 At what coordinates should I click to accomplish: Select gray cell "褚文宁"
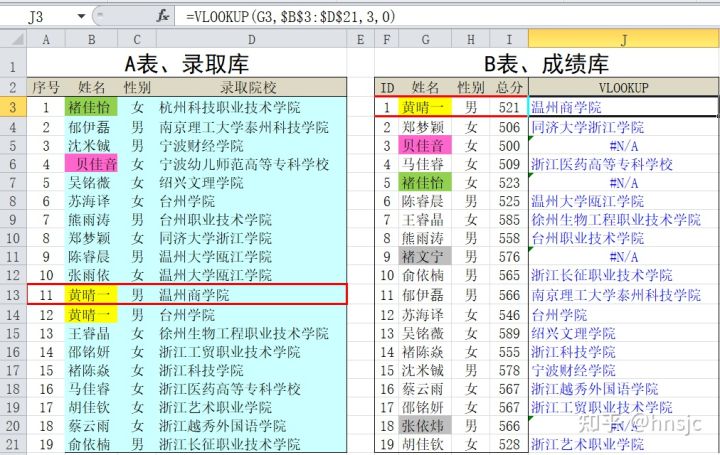coord(425,257)
